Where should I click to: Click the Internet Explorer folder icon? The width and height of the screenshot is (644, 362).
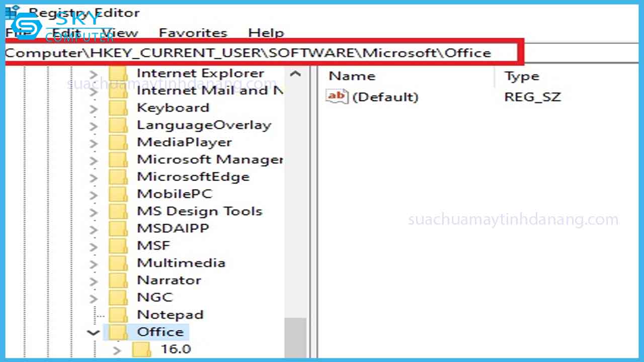click(118, 74)
